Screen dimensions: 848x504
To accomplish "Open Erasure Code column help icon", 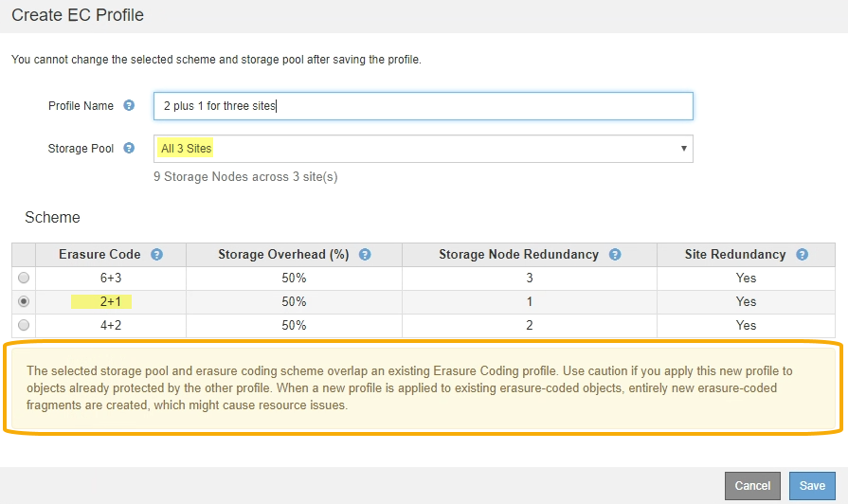I will click(x=156, y=255).
